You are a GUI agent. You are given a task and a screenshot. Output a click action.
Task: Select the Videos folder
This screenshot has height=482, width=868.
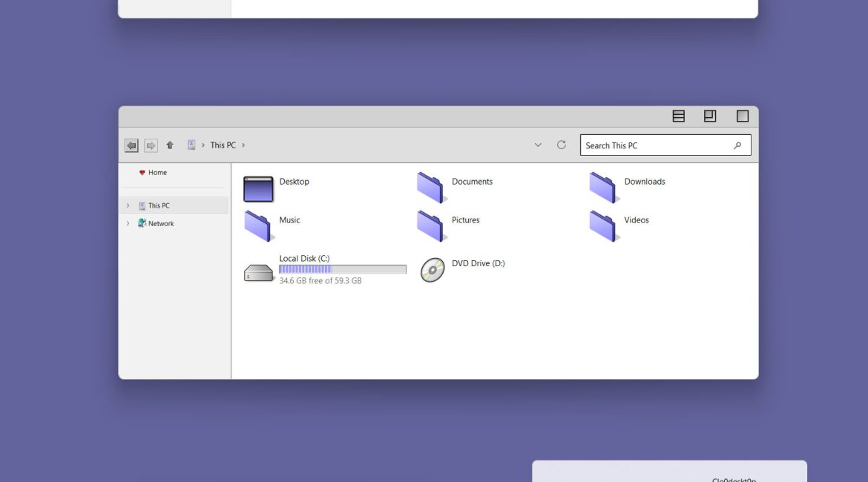pyautogui.click(x=603, y=226)
